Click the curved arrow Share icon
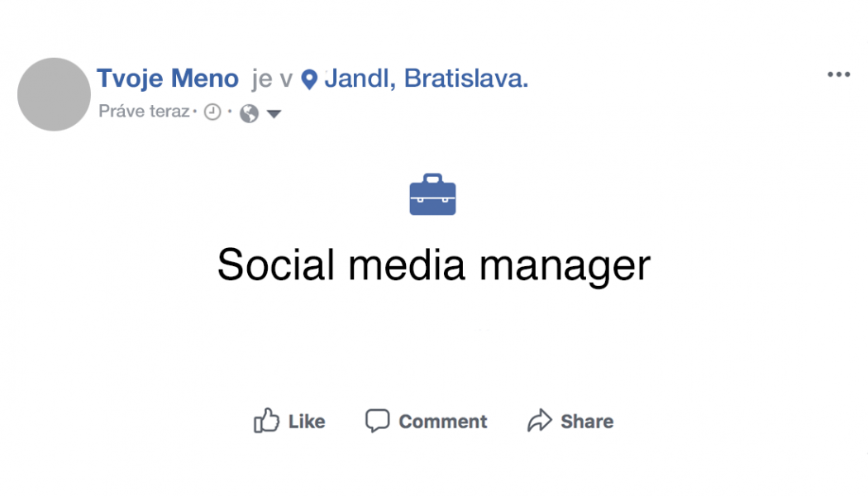 click(540, 420)
